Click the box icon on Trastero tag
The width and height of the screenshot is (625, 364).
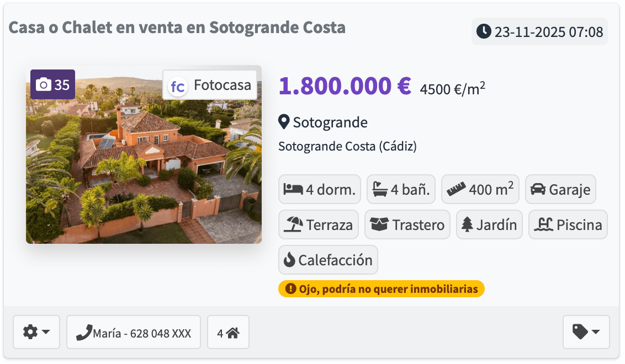pyautogui.click(x=379, y=225)
